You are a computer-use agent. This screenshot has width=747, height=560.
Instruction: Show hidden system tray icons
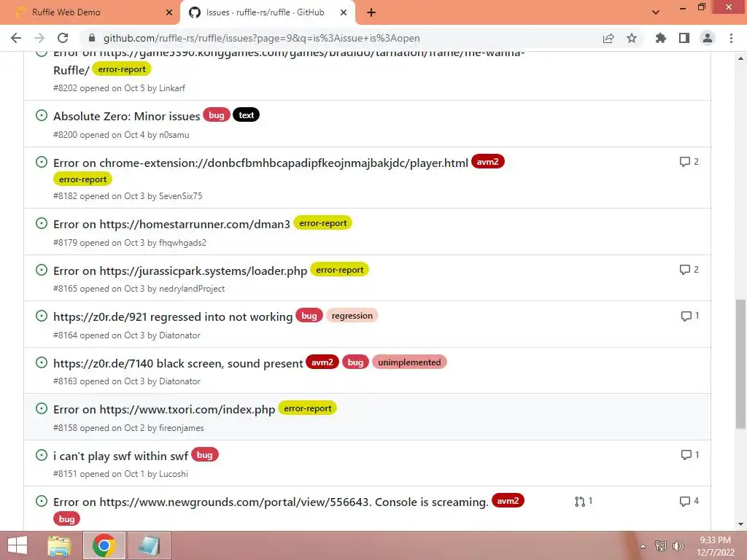(x=643, y=546)
